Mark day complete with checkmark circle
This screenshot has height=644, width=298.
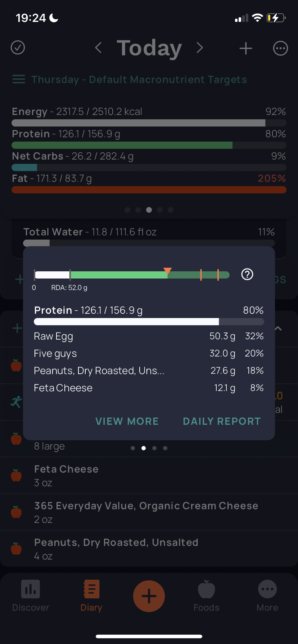coord(18,47)
